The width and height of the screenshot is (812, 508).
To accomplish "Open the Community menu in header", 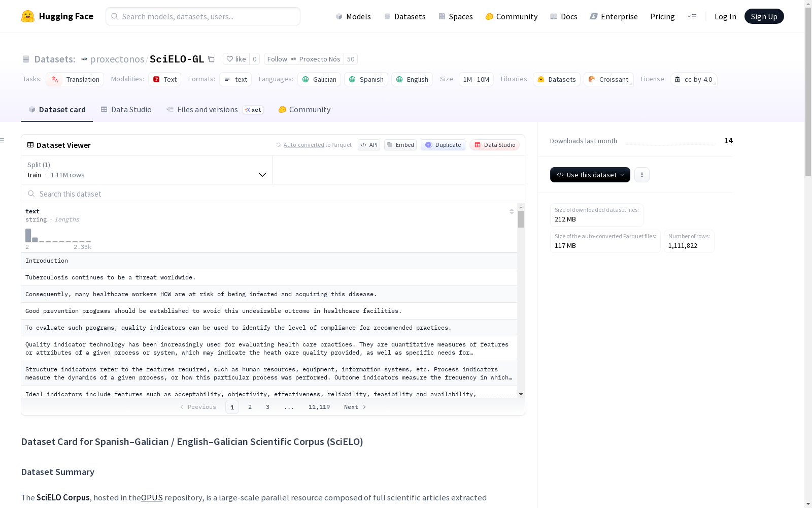I will click(512, 16).
